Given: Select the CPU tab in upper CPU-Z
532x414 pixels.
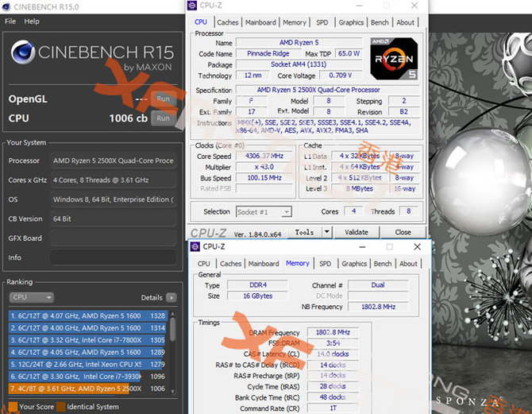Looking at the screenshot, I should (201, 21).
